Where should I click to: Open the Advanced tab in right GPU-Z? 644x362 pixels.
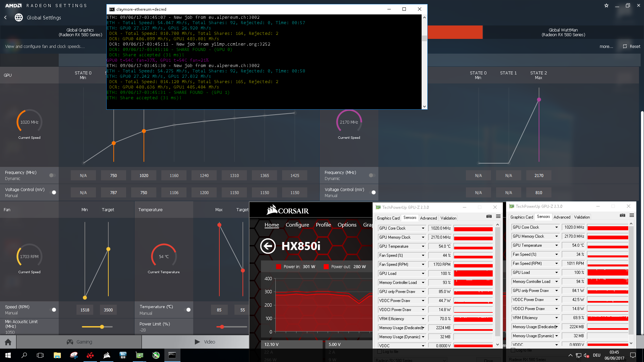point(562,217)
